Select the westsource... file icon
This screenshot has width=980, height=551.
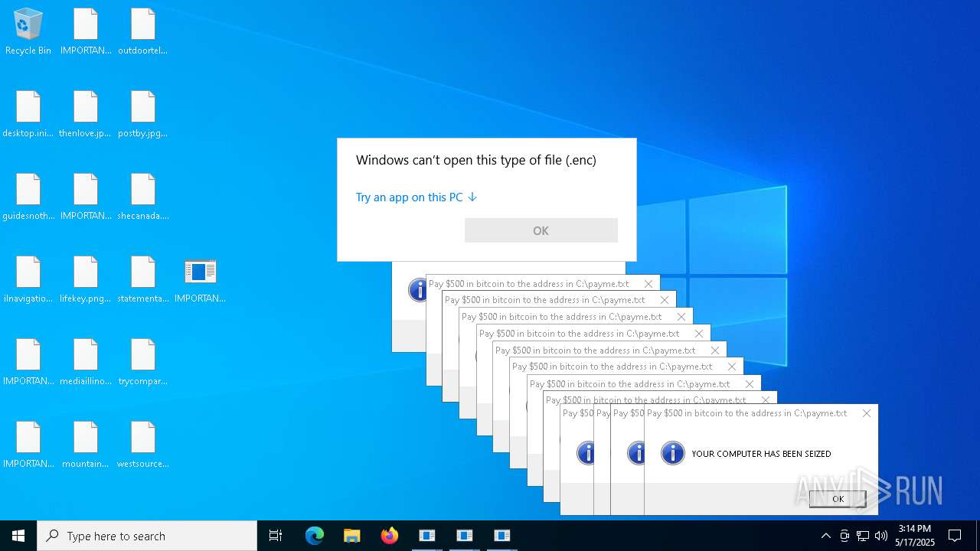pyautogui.click(x=143, y=445)
